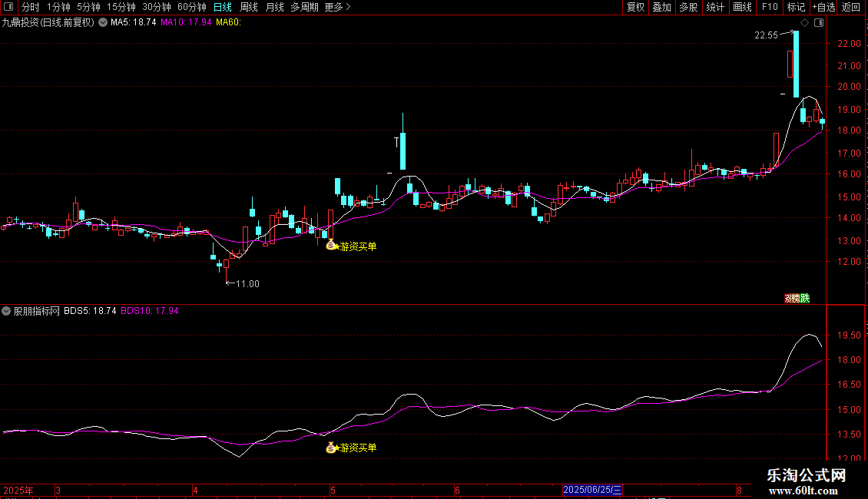This screenshot has width=868, height=499.
Task: Click the BDS5: 18.74 label
Action: point(90,311)
